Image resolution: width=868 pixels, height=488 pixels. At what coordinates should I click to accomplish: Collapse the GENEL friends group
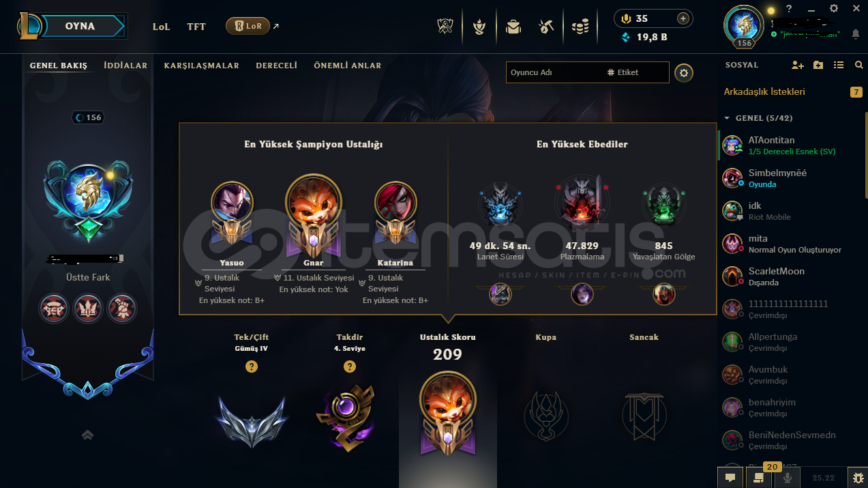pos(727,118)
